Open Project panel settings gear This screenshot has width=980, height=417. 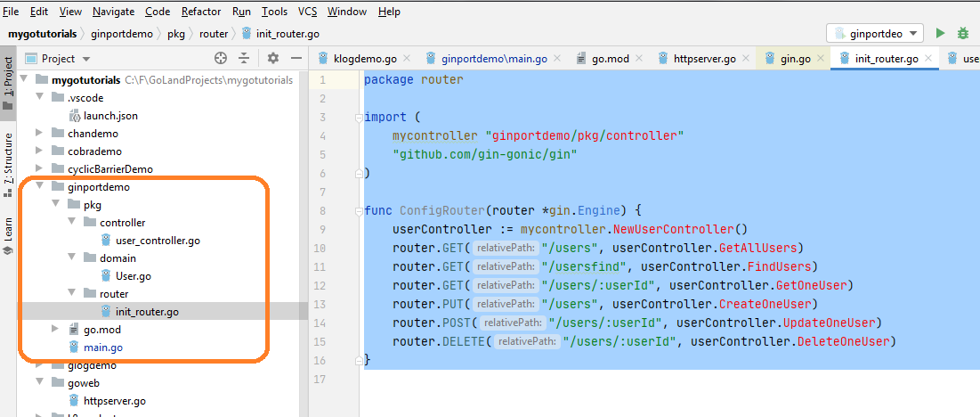tap(272, 59)
